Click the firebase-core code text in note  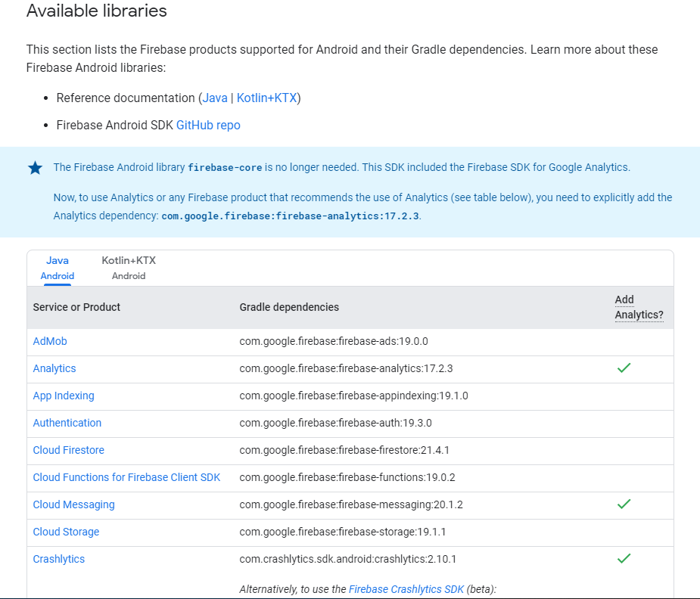[225, 168]
